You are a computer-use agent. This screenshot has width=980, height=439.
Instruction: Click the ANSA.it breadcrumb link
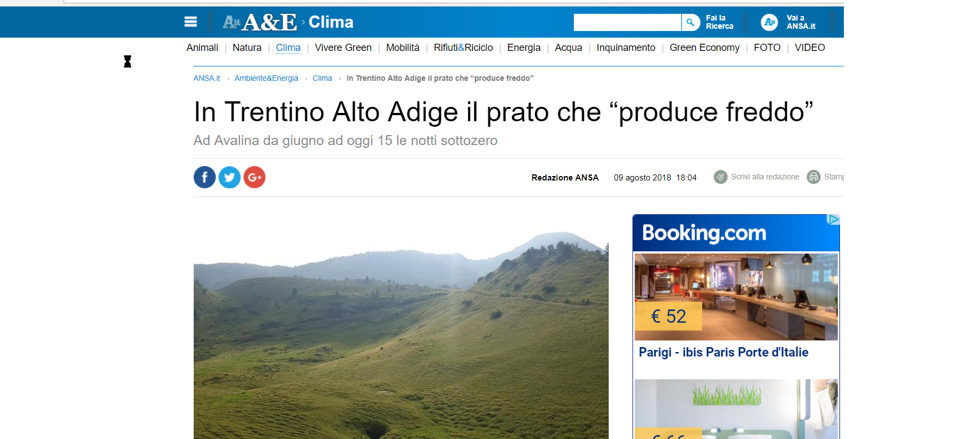pos(207,78)
